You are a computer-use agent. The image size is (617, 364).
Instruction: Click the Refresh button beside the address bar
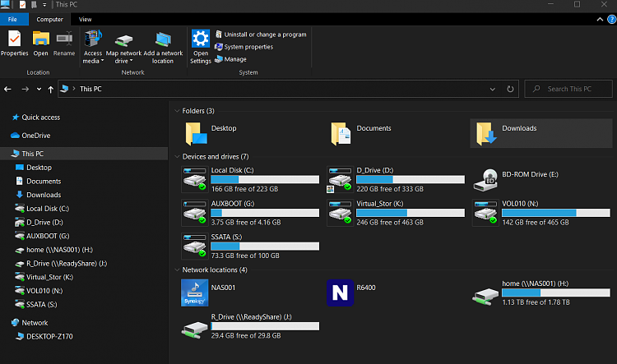pos(511,89)
